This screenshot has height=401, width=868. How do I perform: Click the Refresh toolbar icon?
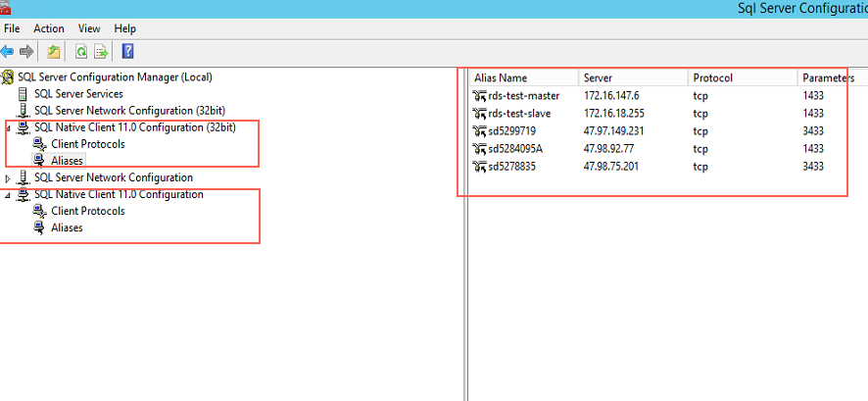81,52
